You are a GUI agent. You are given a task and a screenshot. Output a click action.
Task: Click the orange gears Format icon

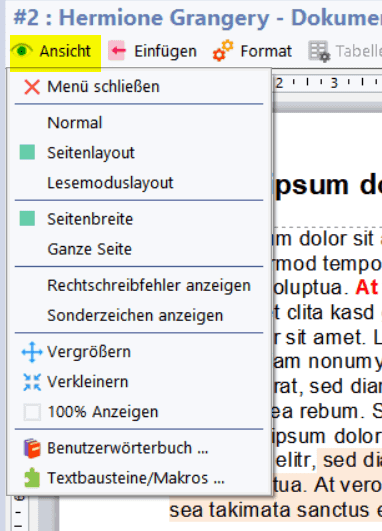[x=223, y=51]
